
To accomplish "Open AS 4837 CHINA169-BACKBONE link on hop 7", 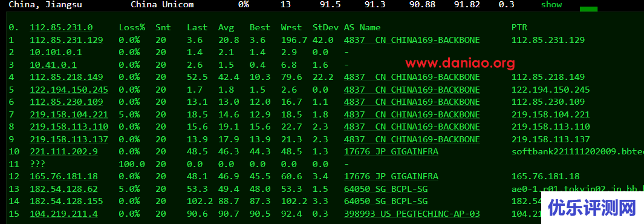I will pos(412,114).
